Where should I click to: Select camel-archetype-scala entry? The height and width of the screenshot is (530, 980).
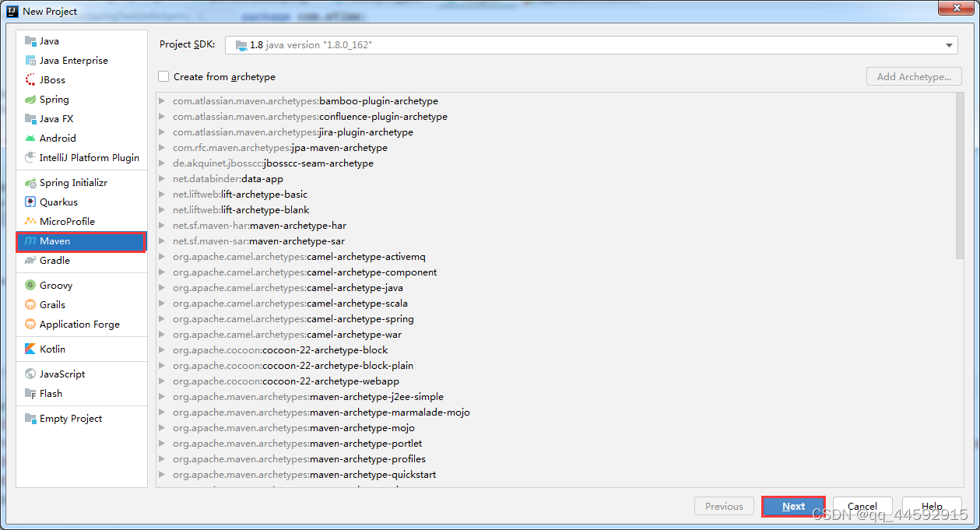pos(290,304)
